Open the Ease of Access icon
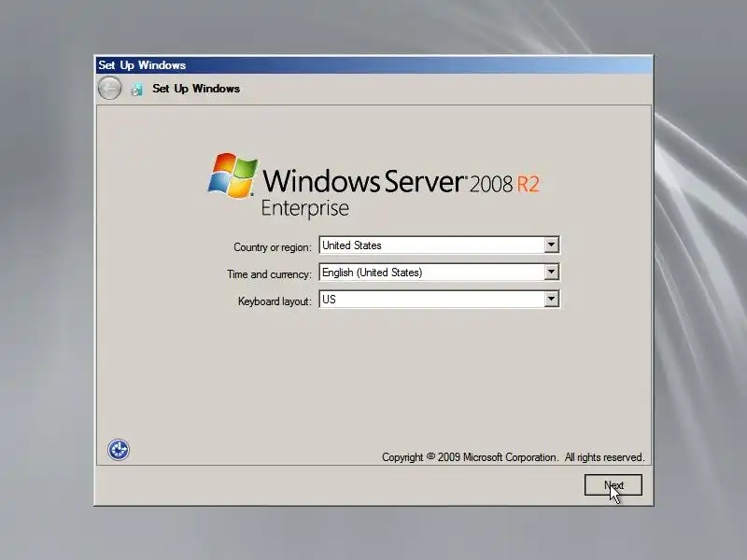The image size is (747, 560). pos(119,450)
